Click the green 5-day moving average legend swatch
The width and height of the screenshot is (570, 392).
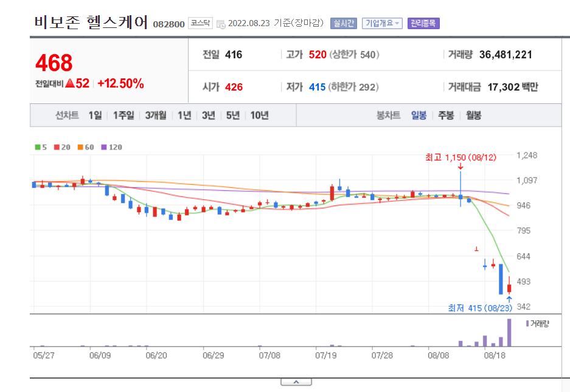(x=38, y=147)
